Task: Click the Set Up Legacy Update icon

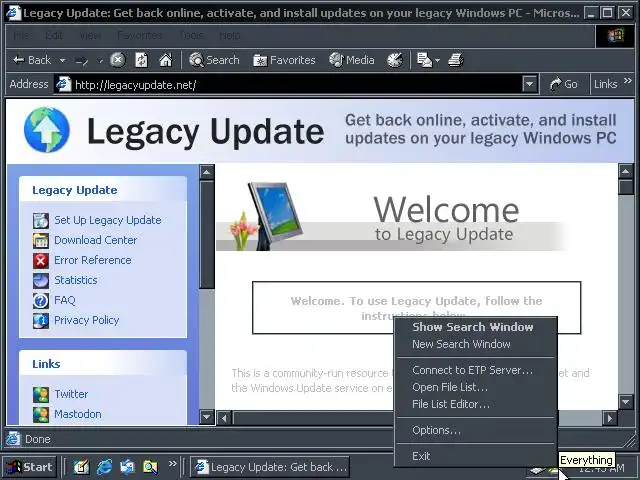Action: click(41, 220)
